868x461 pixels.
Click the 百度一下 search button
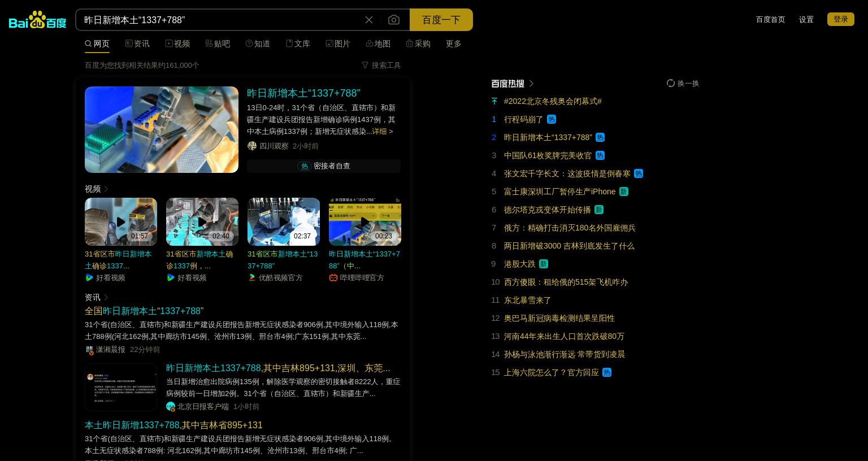click(441, 20)
